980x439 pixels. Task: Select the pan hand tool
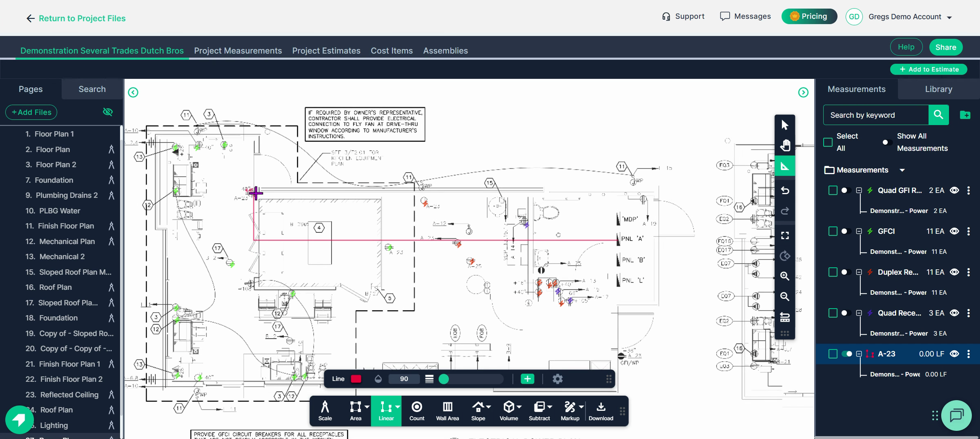tap(784, 146)
